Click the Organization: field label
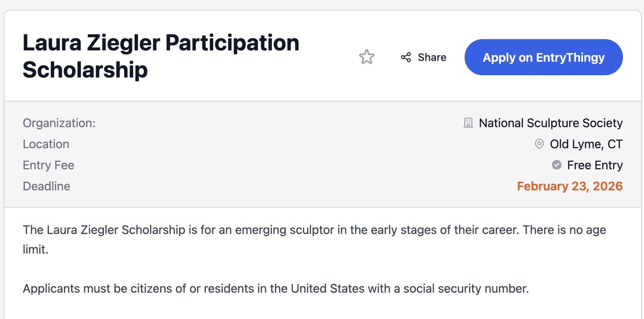 (59, 123)
